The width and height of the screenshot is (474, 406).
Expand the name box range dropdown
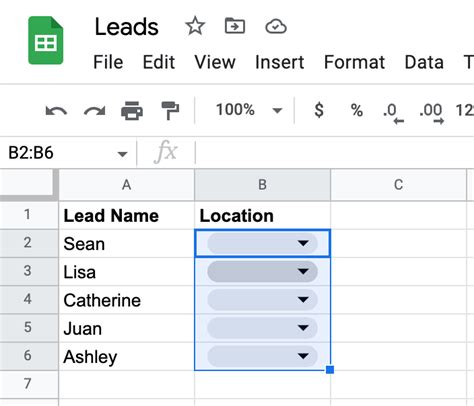[122, 154]
